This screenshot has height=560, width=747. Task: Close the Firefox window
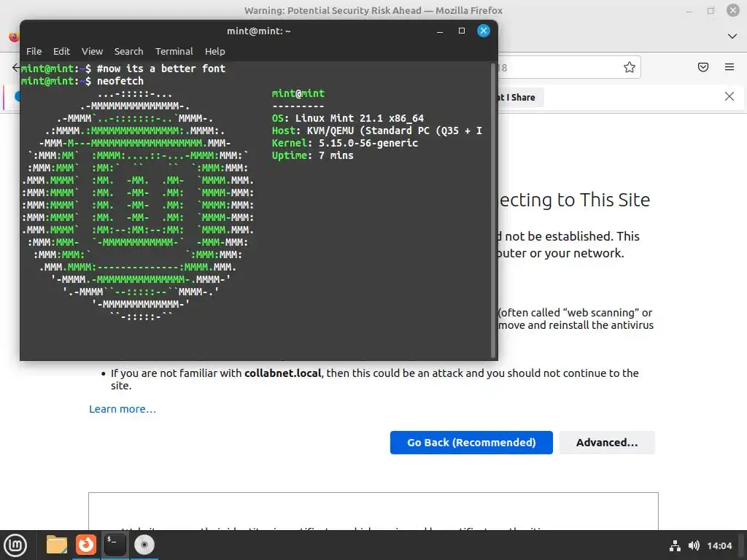pyautogui.click(x=732, y=10)
